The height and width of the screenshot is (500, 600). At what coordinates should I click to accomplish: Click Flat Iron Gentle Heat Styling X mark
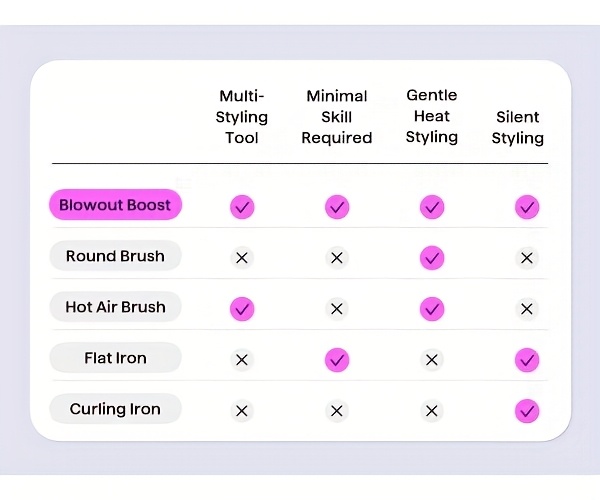432,360
